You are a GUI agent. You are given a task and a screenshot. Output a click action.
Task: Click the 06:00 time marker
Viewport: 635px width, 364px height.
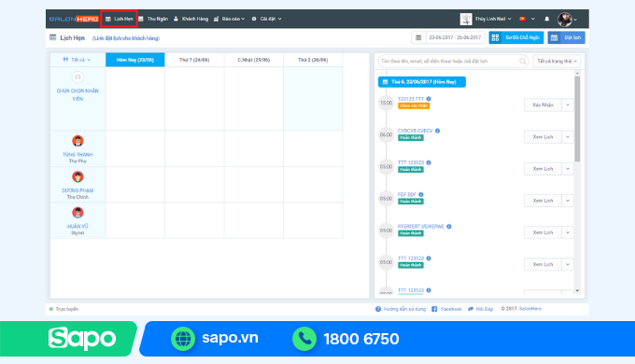point(386,134)
